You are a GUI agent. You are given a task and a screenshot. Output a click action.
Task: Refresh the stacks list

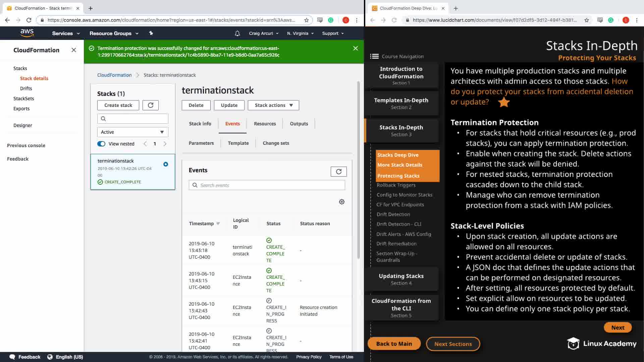pyautogui.click(x=151, y=105)
